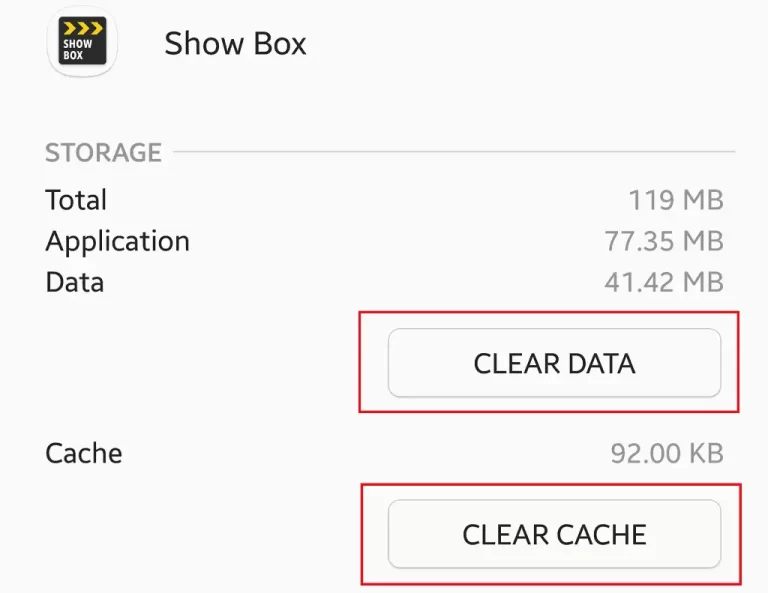768x593 pixels.
Task: Click the 77.35 MB application size
Action: tap(664, 241)
